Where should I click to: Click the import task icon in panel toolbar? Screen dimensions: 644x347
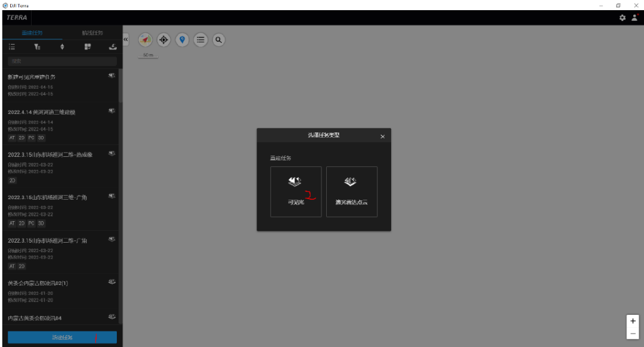(x=113, y=47)
